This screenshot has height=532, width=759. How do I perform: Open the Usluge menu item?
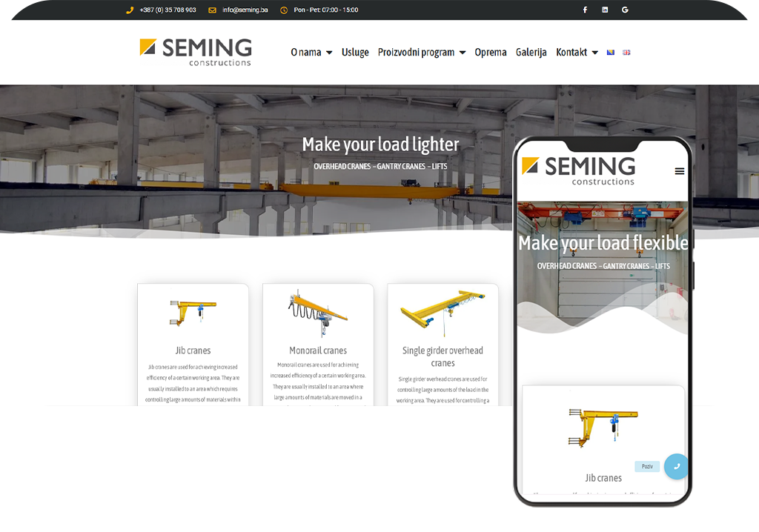coord(355,53)
